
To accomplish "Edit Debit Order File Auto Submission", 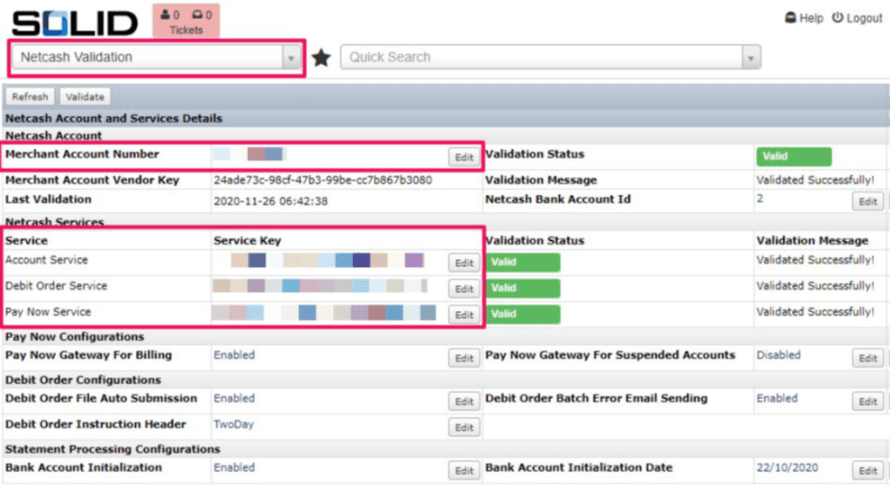I will [464, 401].
